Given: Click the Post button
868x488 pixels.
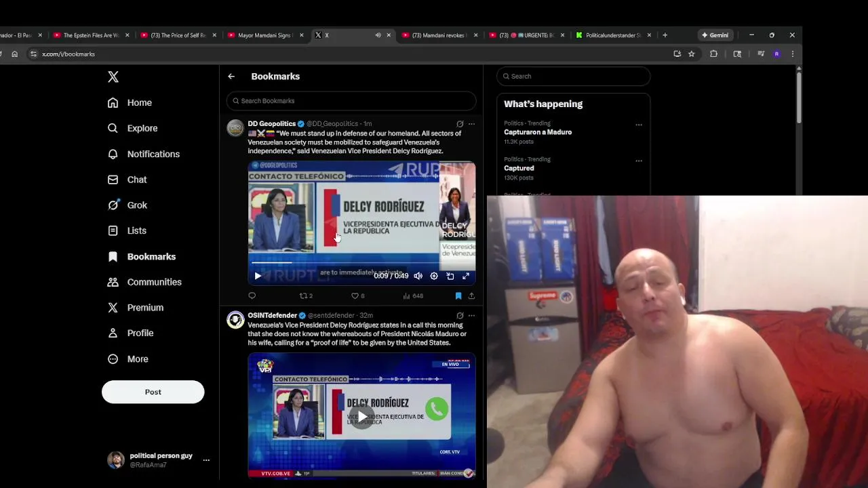Looking at the screenshot, I should 153,392.
